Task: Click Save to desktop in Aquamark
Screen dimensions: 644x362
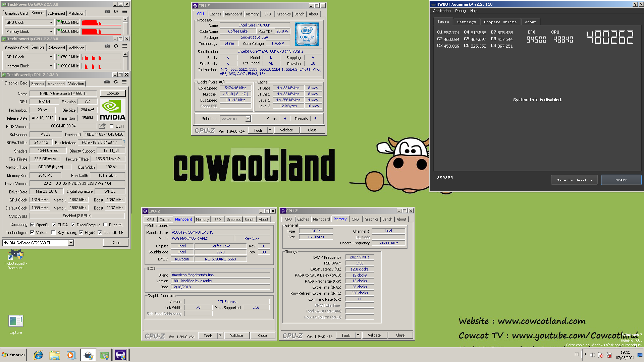Action: coord(574,180)
